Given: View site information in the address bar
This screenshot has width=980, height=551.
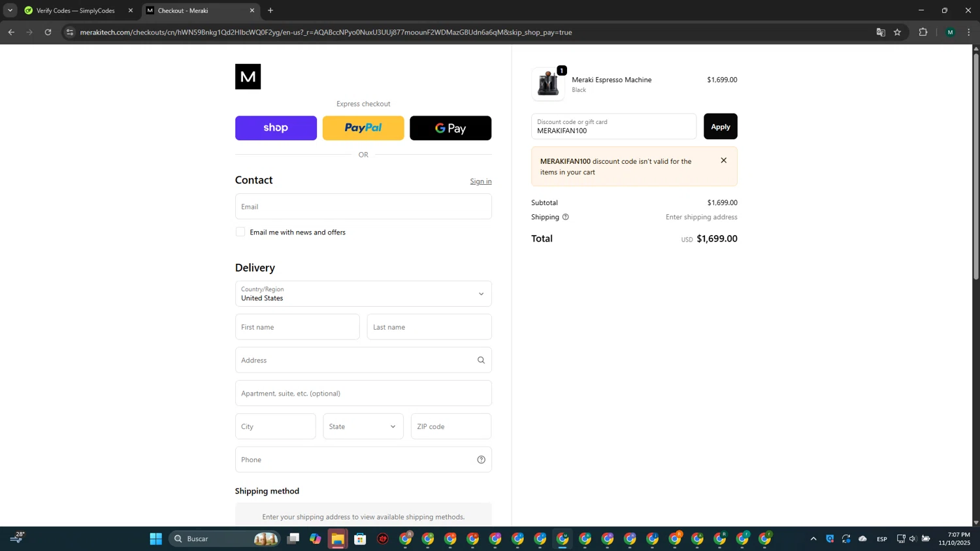Looking at the screenshot, I should pyautogui.click(x=70, y=32).
